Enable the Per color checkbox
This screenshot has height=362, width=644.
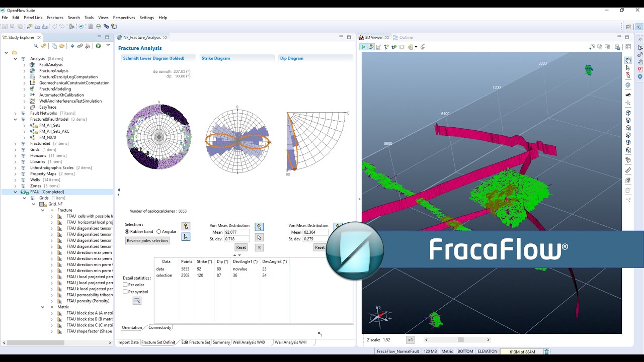pyautogui.click(x=125, y=285)
